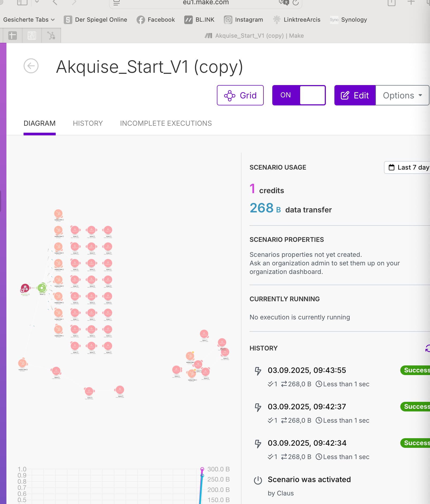Switch to the History tab

click(x=88, y=123)
